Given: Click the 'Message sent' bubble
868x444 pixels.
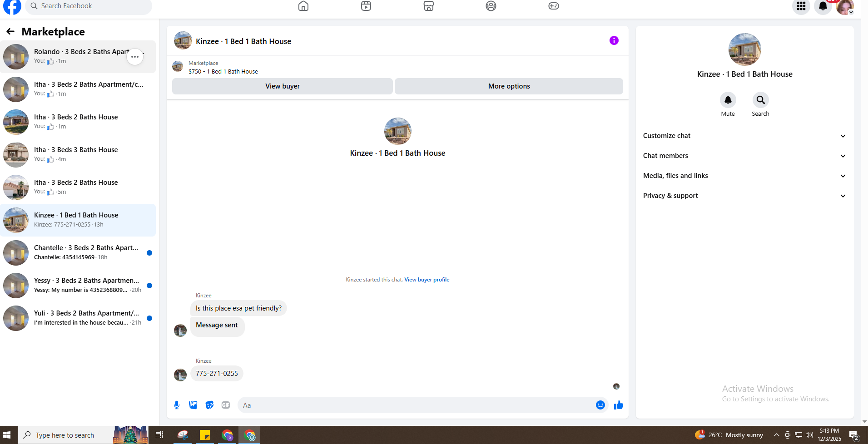Looking at the screenshot, I should point(217,326).
